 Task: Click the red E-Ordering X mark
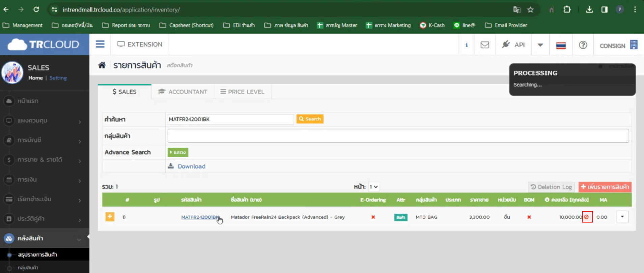click(x=373, y=217)
